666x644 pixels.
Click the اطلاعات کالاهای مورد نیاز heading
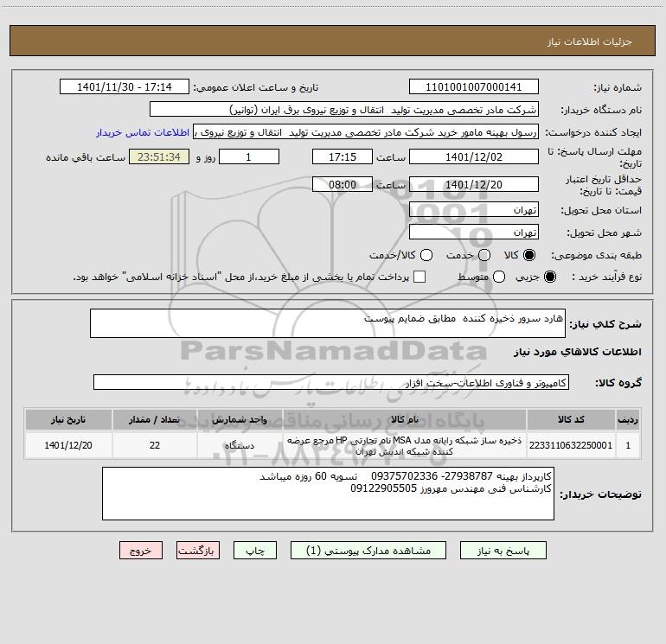(x=577, y=352)
